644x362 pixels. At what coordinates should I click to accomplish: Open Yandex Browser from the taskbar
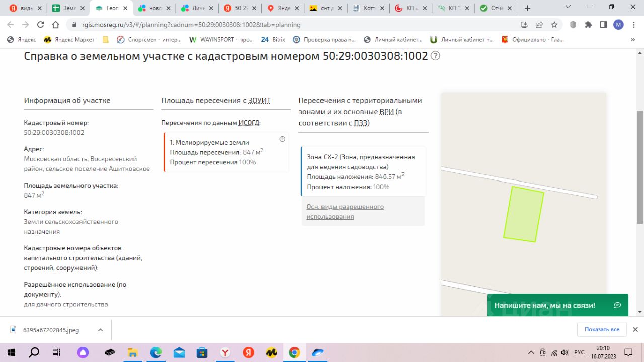225,352
